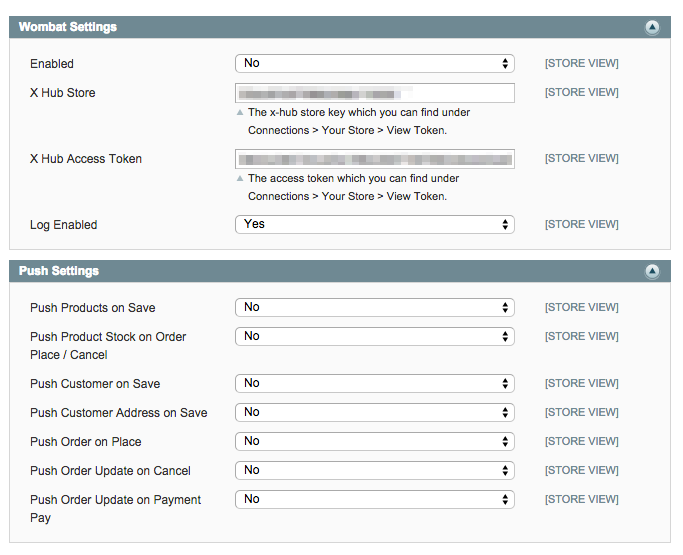This screenshot has height=555, width=683.
Task: Open the Enabled dropdown
Action: coord(375,64)
